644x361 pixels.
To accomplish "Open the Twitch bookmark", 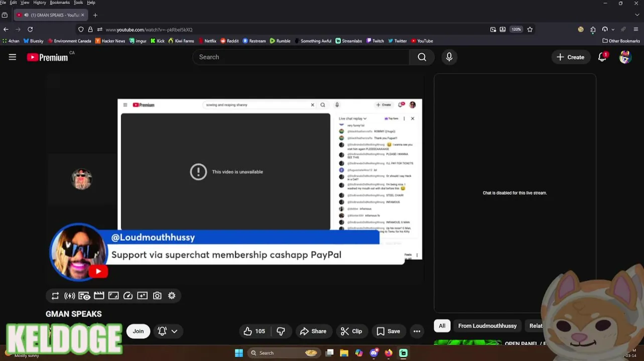I will pyautogui.click(x=375, y=41).
